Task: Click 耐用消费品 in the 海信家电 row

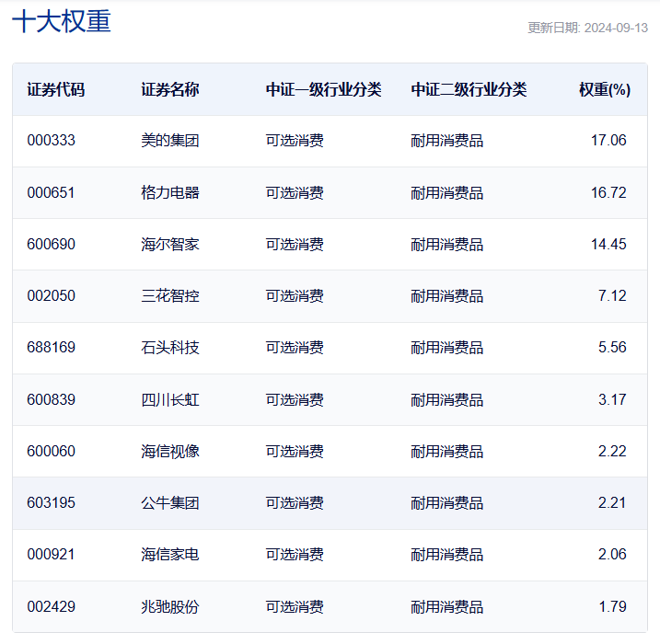Action: pyautogui.click(x=446, y=554)
